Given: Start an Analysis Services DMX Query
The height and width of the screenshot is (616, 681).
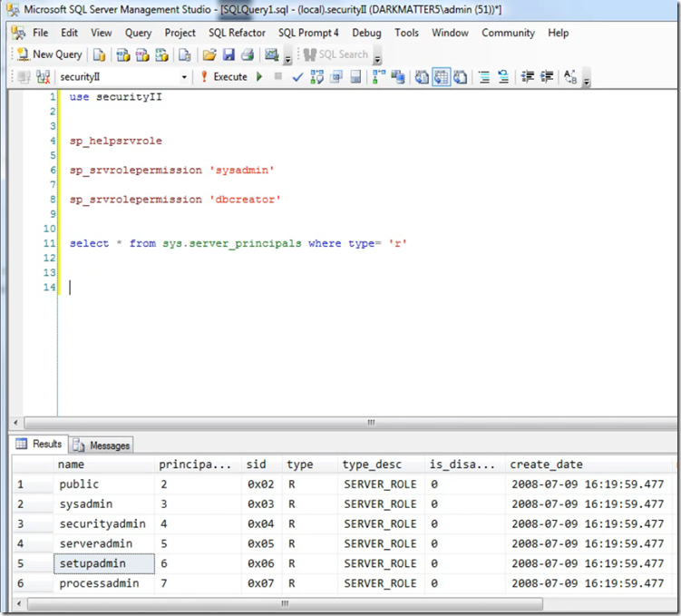Looking at the screenshot, I should pos(142,54).
